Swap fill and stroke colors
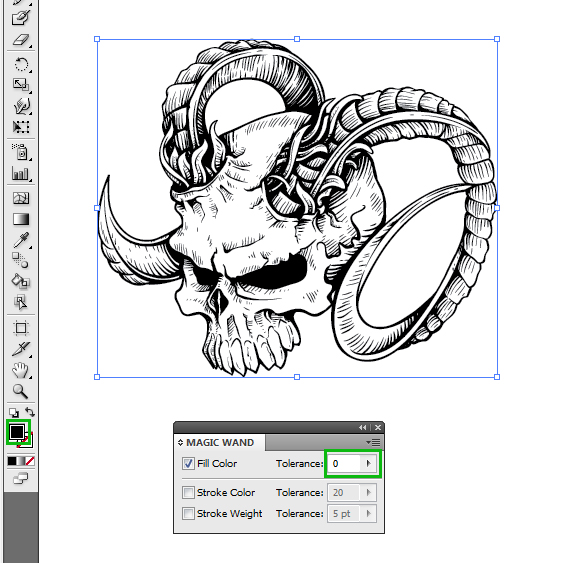Viewport: 570px width, 563px height. click(30, 412)
